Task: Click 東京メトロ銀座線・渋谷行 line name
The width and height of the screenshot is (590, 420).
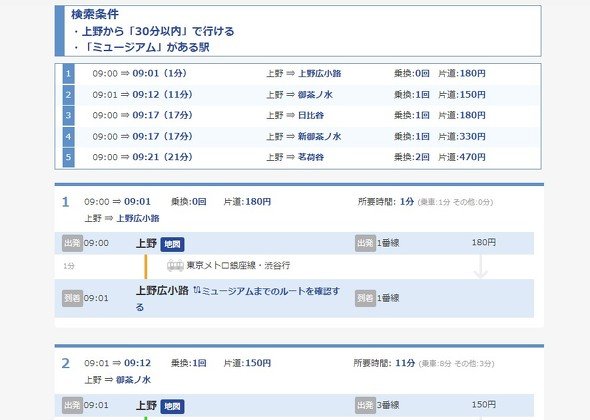Action: tap(238, 266)
